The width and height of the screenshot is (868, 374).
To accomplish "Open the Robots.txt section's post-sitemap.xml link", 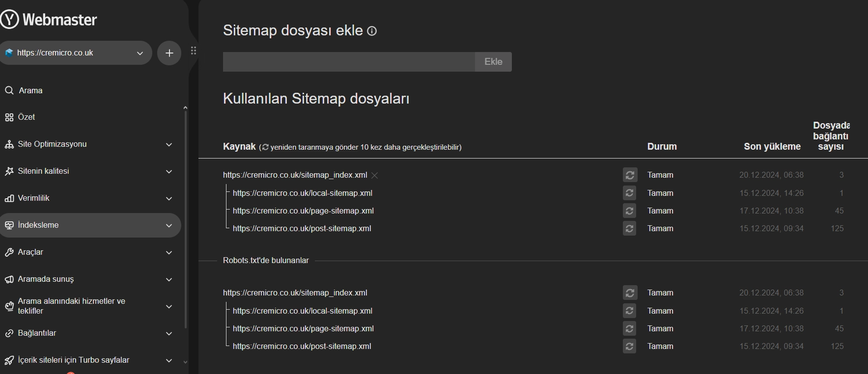I will click(x=302, y=346).
